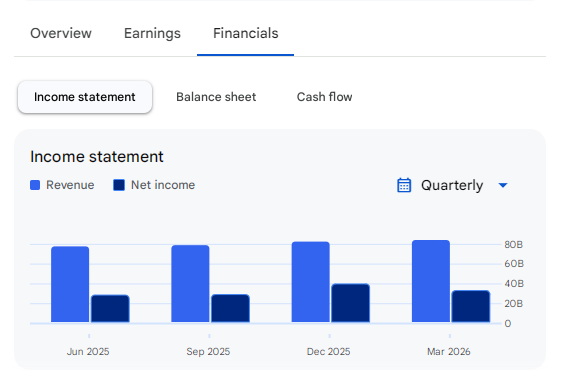This screenshot has width=565, height=379.
Task: Select the Mar 2026 revenue bar
Action: (x=431, y=281)
